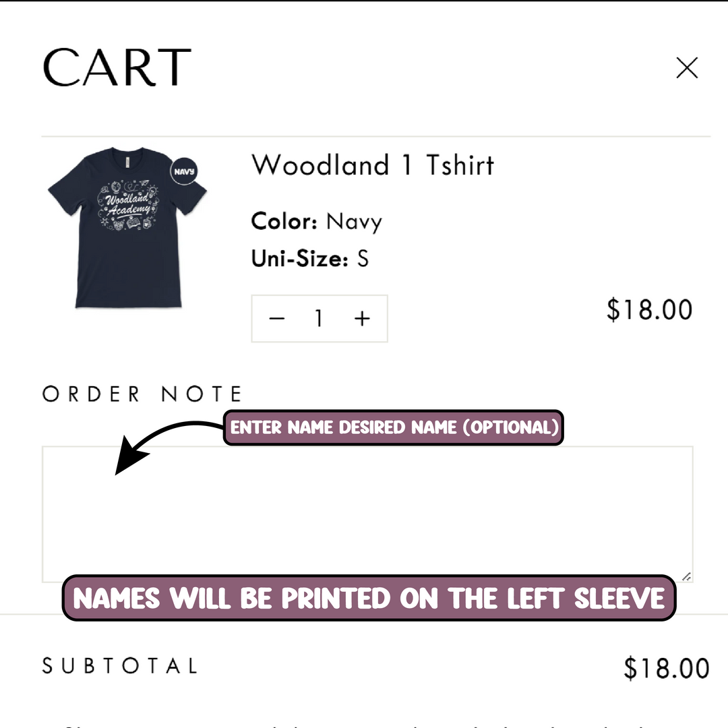Click the minus icon to decrease quantity

[276, 318]
